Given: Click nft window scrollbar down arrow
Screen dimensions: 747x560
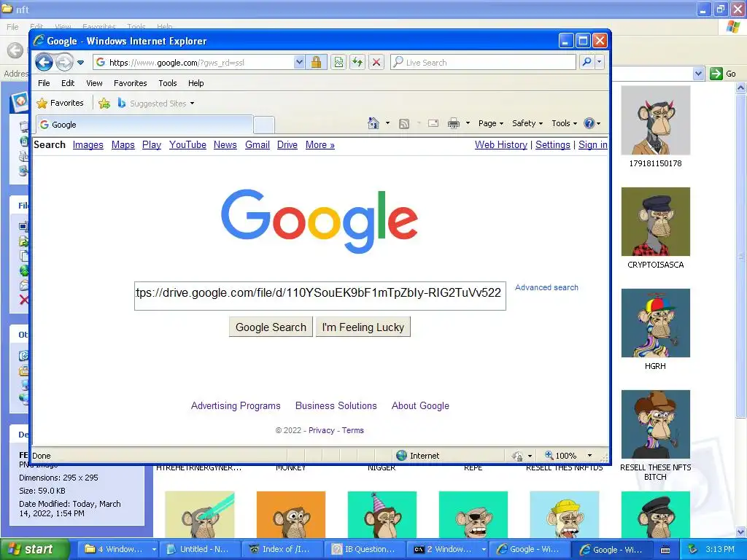Looking at the screenshot, I should tap(741, 532).
